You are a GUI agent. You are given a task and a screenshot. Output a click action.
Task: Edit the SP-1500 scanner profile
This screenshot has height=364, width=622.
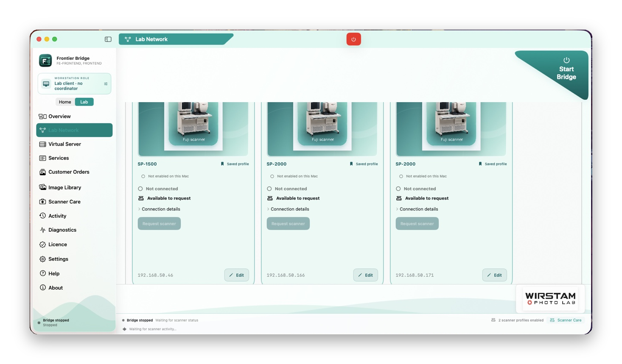tap(237, 275)
